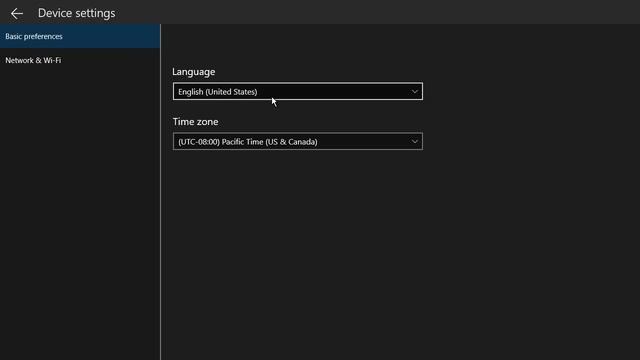Expand the Time zone combo box

pyautogui.click(x=298, y=141)
